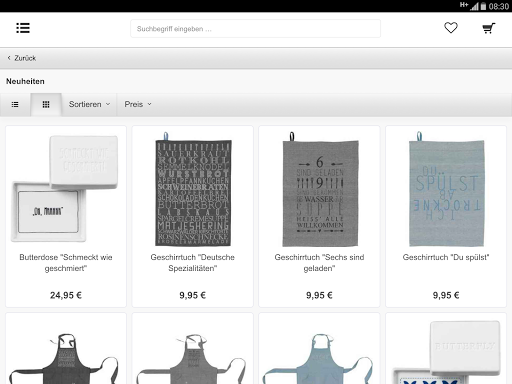
Task: Tap the mobile signal strength icon
Action: [474, 6]
